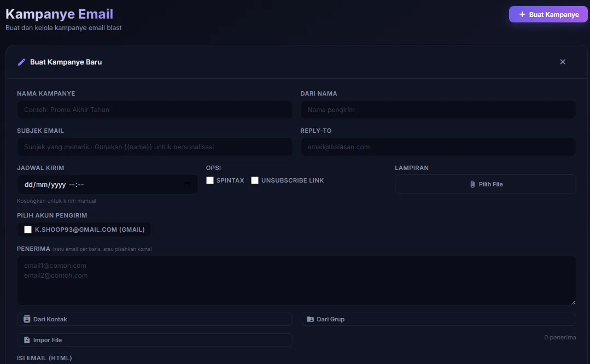This screenshot has width=590, height=364.
Task: Click the Isi Email (HTML) label
Action: point(44,358)
